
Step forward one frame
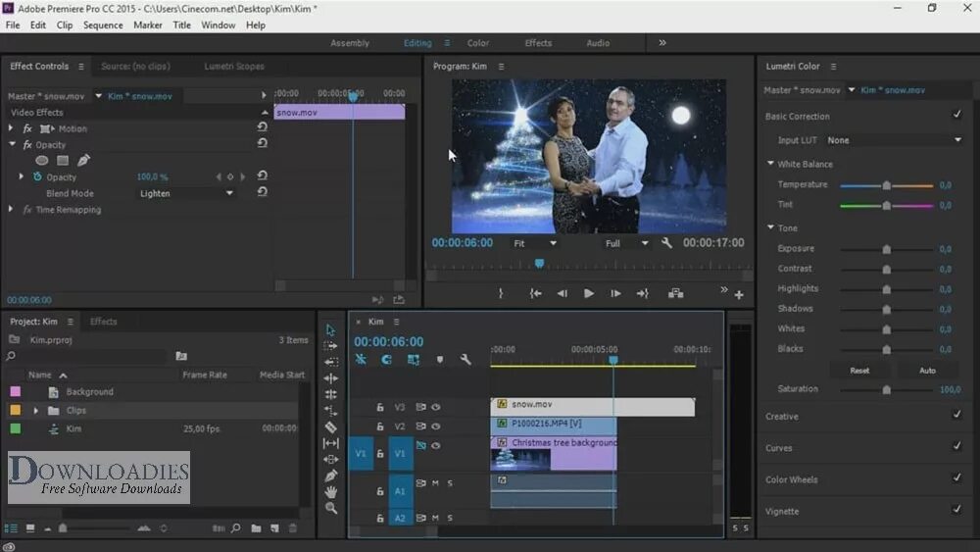[x=615, y=293]
